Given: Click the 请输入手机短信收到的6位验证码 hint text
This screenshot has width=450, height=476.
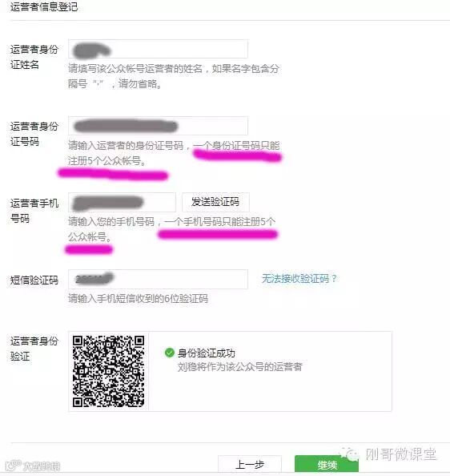Looking at the screenshot, I should 138,299.
